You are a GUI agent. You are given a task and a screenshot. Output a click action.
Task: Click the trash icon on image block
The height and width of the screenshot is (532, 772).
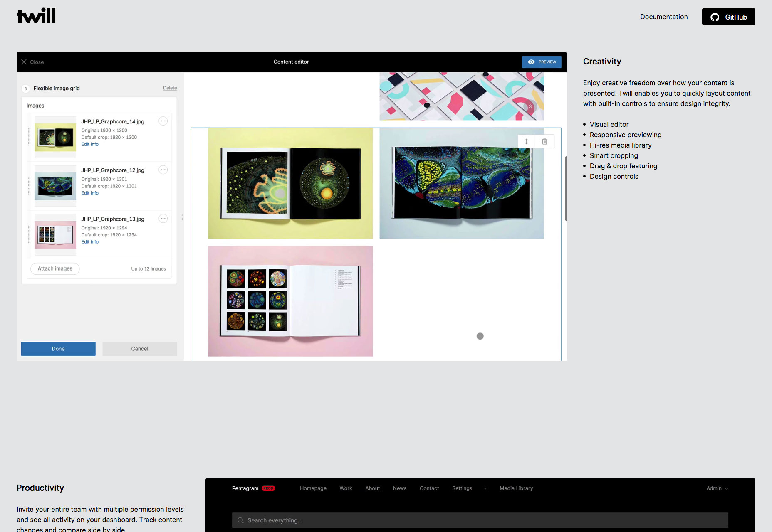pyautogui.click(x=544, y=141)
